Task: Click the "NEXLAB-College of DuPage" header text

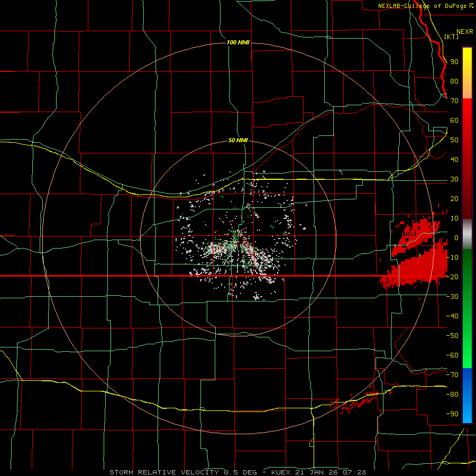Action: (x=423, y=6)
